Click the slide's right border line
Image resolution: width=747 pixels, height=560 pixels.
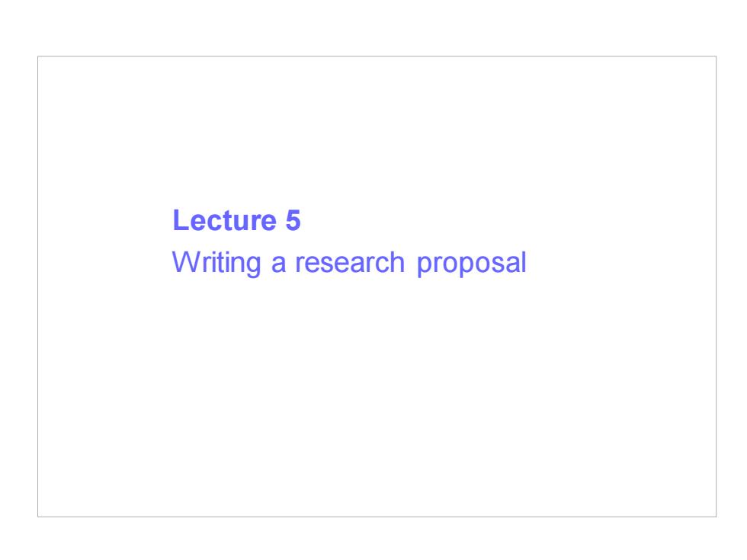pos(716,286)
